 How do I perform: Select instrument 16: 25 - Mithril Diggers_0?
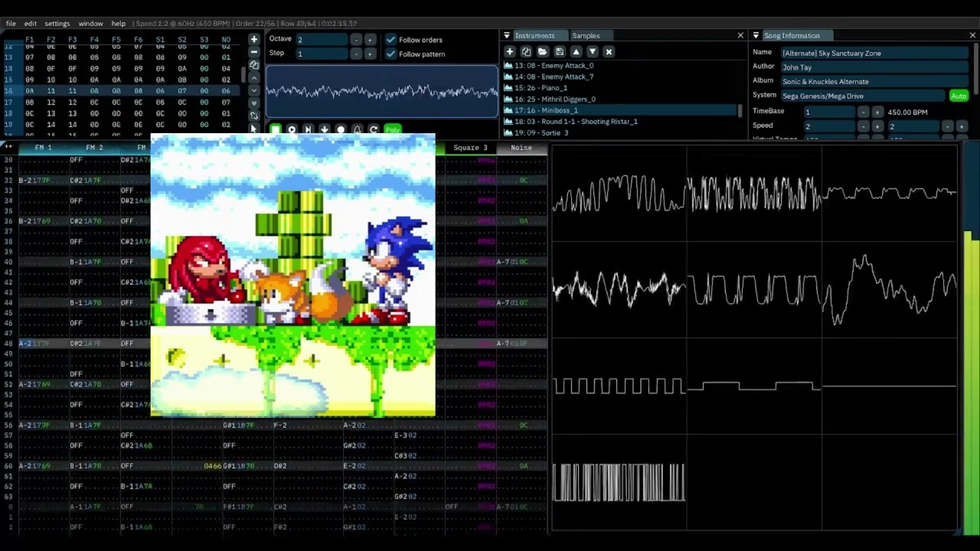coord(620,99)
